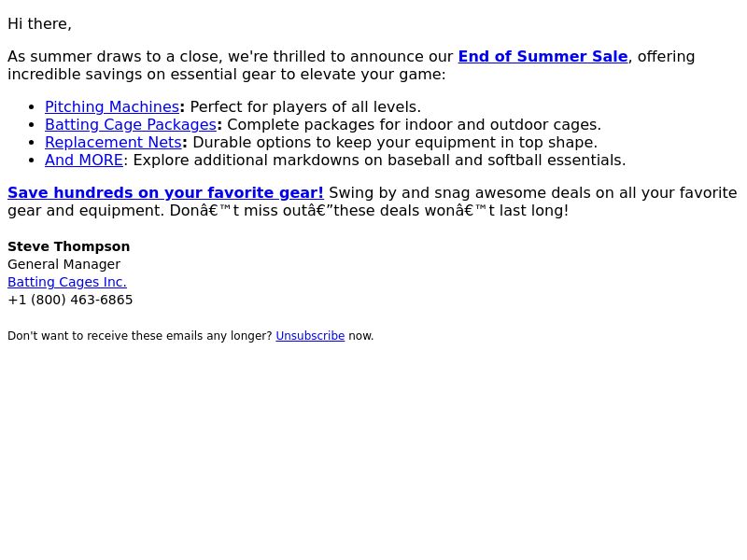Visit the Replacement Nets link
747x560 pixels.
[x=113, y=143]
